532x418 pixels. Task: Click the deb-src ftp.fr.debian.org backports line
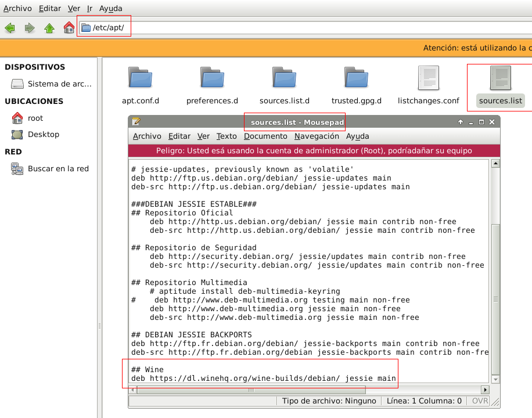point(310,352)
